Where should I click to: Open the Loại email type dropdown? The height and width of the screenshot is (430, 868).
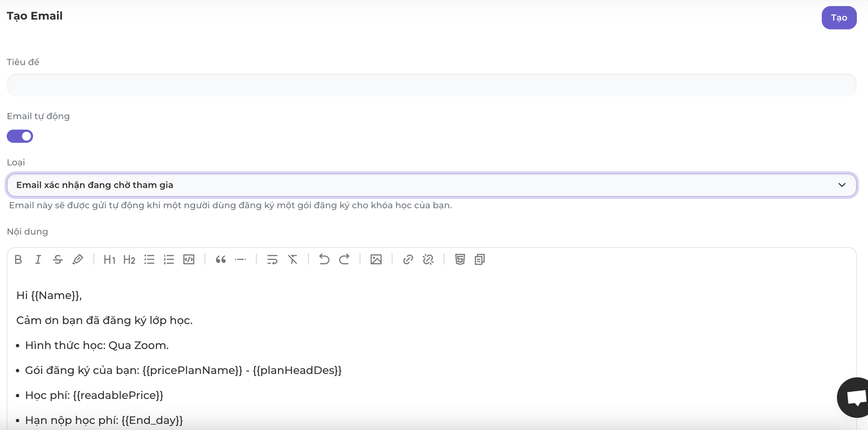pyautogui.click(x=432, y=185)
